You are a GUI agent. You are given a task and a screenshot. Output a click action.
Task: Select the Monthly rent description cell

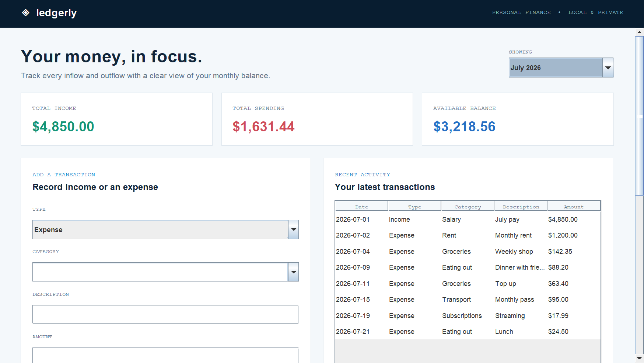521,235
